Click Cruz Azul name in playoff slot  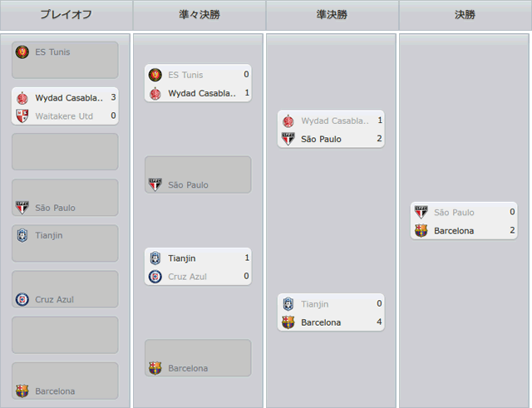(x=54, y=299)
